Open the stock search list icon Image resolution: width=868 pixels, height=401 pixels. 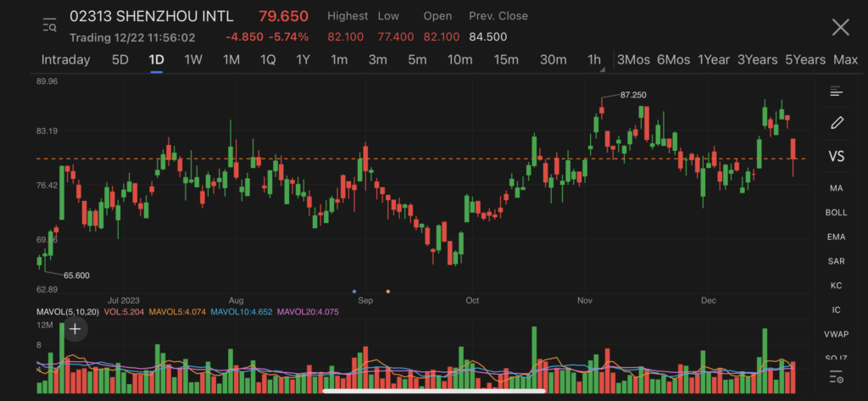[x=49, y=26]
